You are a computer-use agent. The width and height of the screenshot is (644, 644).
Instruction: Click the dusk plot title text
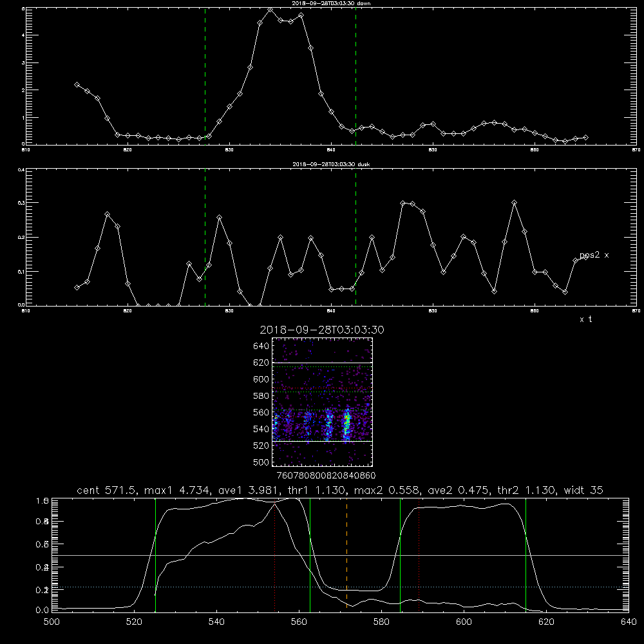coord(331,164)
